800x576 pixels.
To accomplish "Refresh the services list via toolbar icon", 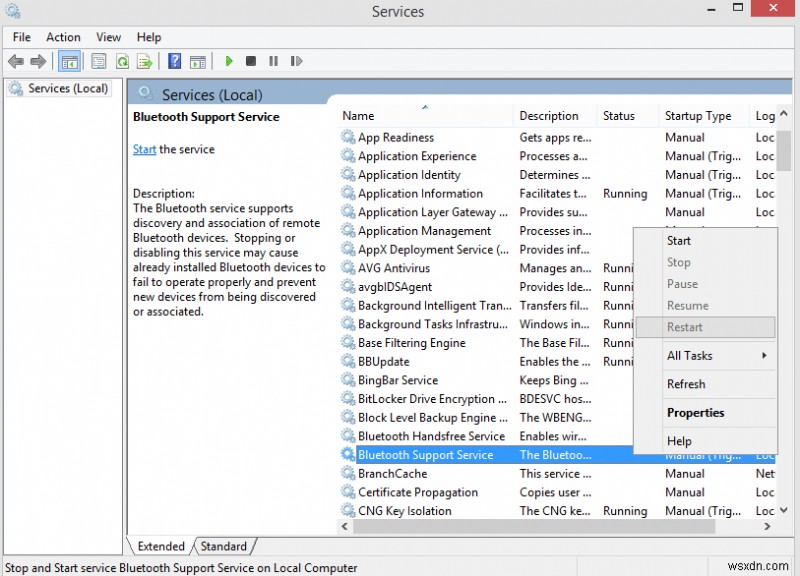I will (x=122, y=61).
